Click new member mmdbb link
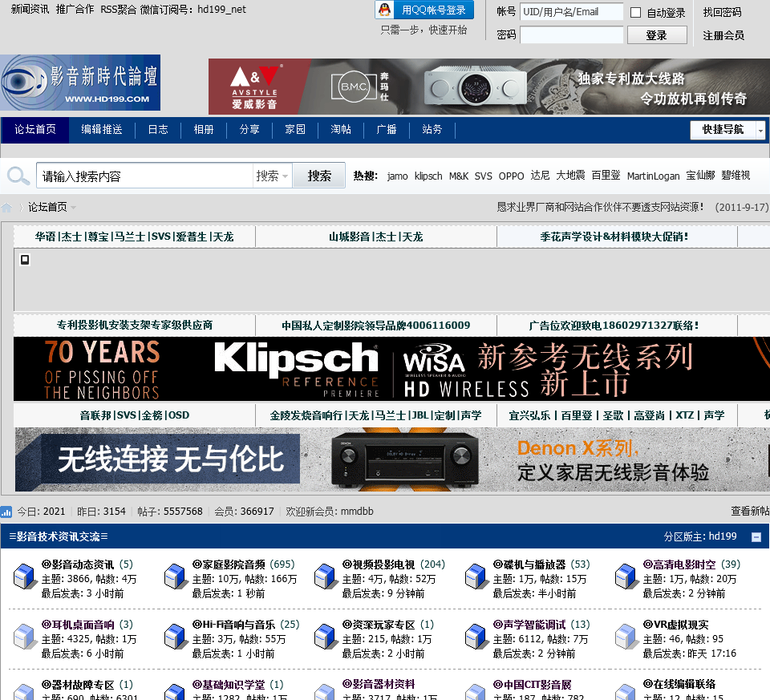 (x=357, y=512)
